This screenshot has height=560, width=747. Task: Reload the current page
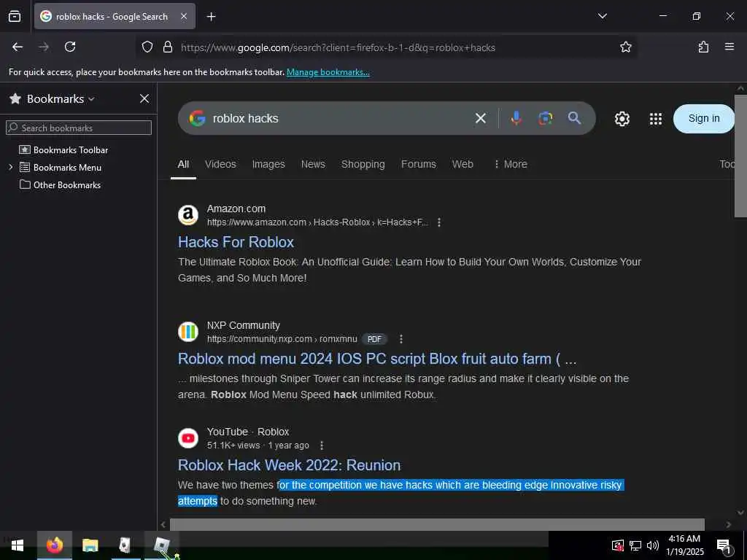point(70,47)
